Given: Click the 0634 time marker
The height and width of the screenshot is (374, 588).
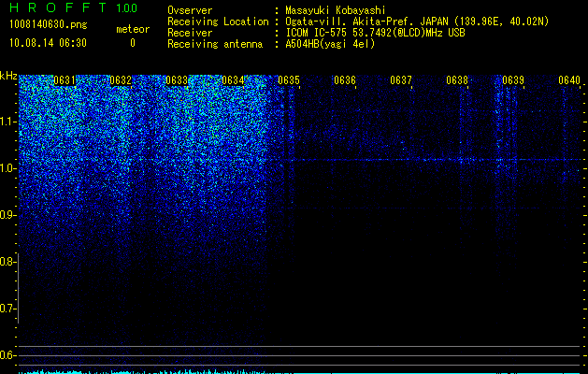Looking at the screenshot, I should (x=233, y=80).
